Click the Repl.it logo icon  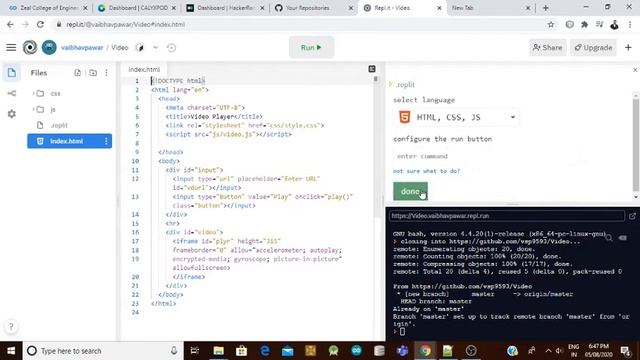(x=30, y=48)
